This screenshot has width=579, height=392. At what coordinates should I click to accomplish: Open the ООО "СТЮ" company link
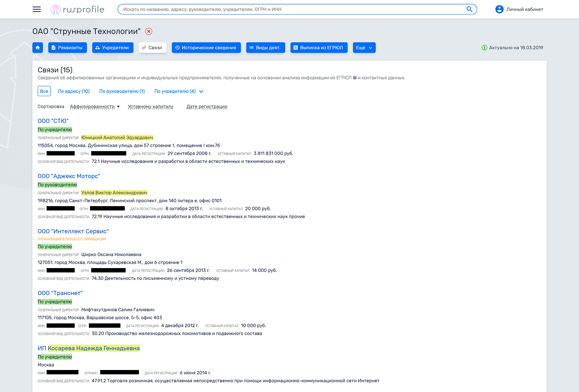53,121
